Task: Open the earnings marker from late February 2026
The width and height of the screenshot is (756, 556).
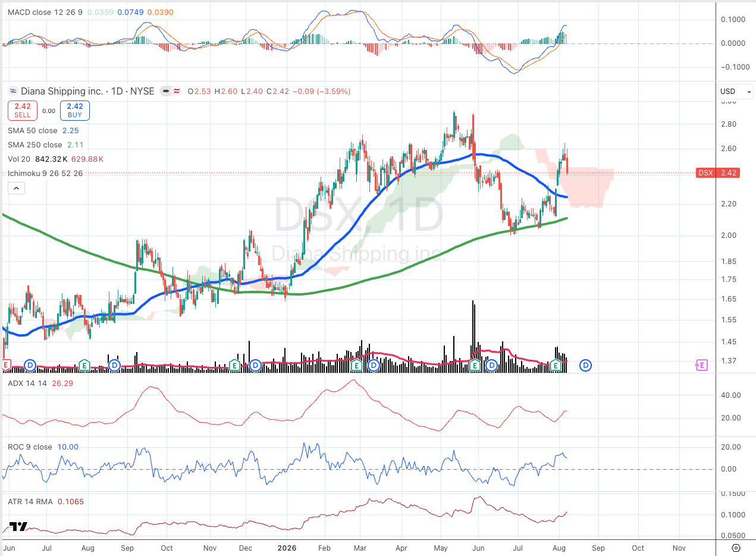Action: point(356,365)
